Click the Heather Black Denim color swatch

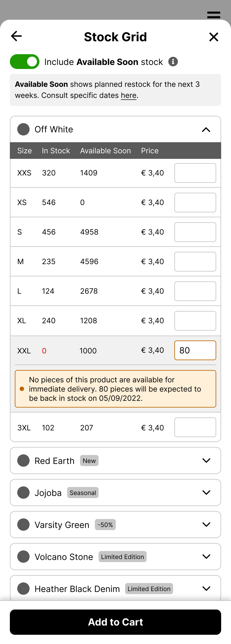(23, 589)
